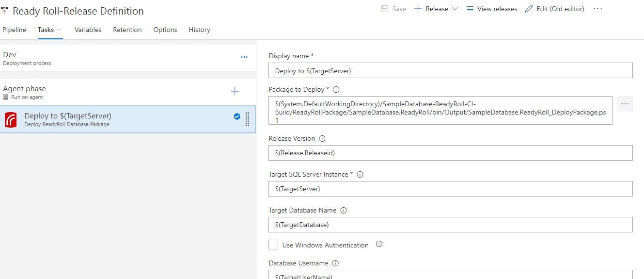The height and width of the screenshot is (279, 644).
Task: Add a task to Agent phase
Action: tap(235, 91)
